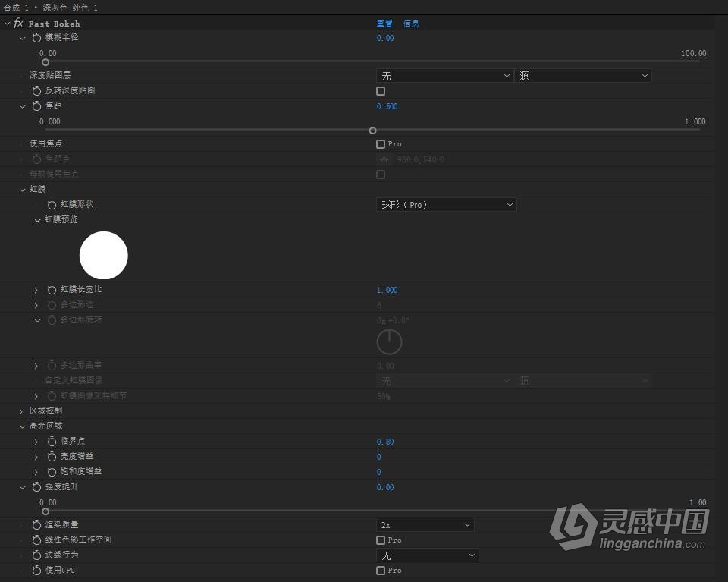
Task: Click the stopwatch icon for 亮度增益
Action: click(51, 456)
